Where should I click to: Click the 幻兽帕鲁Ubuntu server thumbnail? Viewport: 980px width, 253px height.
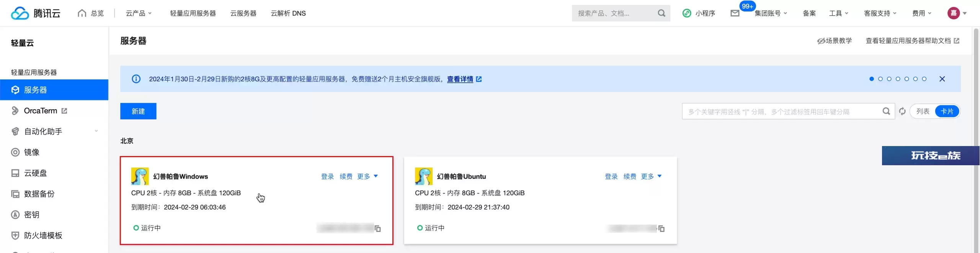[x=423, y=176]
